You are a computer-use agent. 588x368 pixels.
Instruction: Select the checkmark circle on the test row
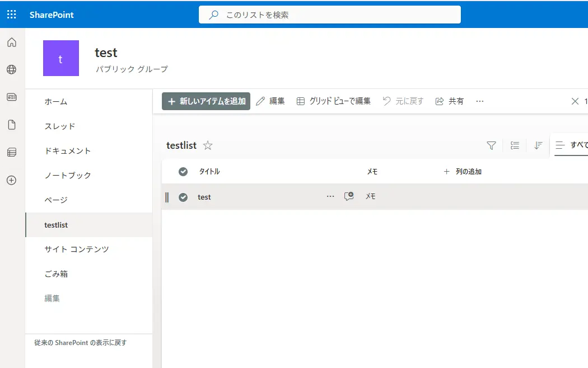tap(183, 196)
